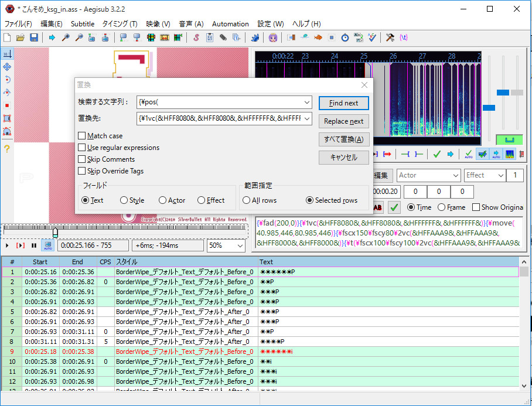Launch Kanji Timer orange fish icon
This screenshot has width=532, height=406.
tap(318, 37)
